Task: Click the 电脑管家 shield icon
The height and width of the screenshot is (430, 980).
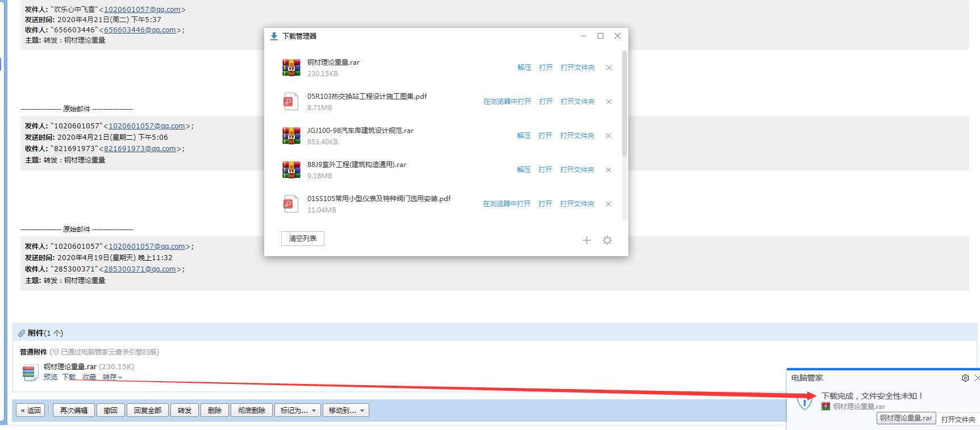Action: point(804,402)
